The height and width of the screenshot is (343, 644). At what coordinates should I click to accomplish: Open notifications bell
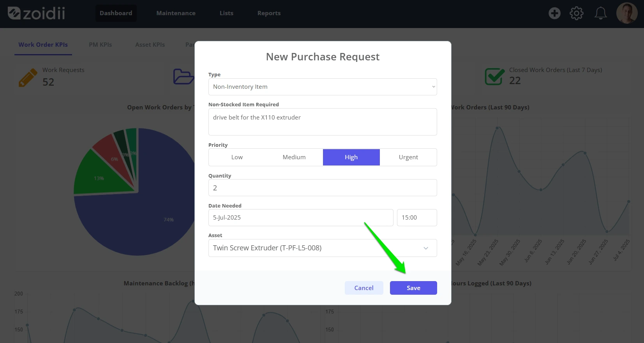tap(600, 13)
